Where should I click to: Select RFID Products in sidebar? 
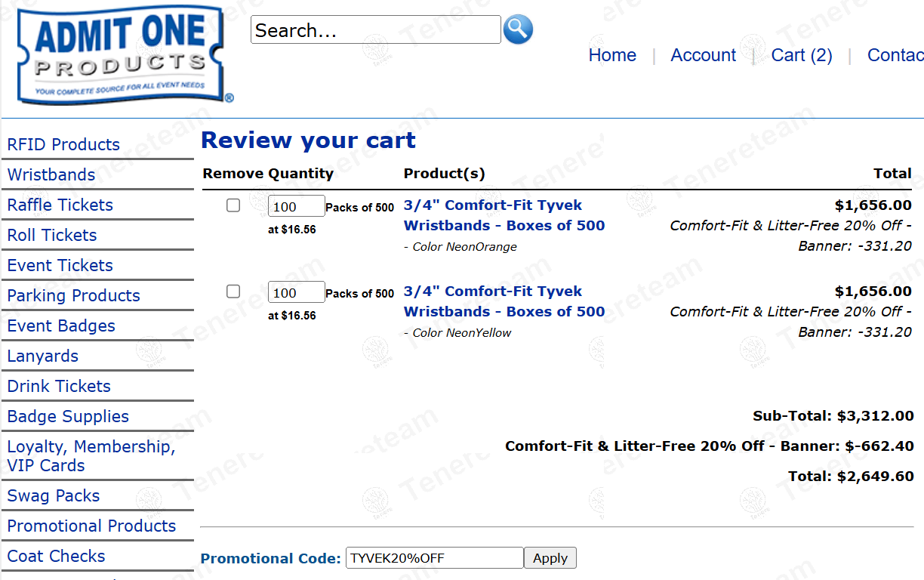63,144
